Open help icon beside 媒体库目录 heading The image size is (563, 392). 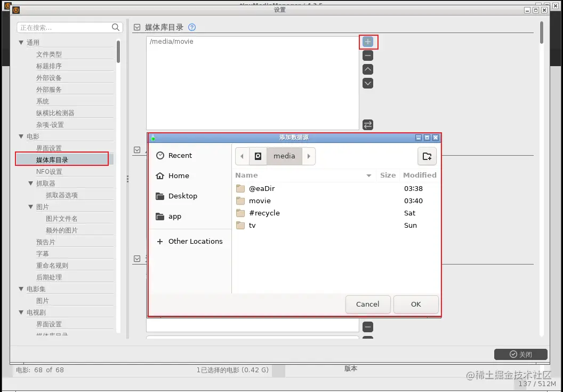pyautogui.click(x=192, y=27)
